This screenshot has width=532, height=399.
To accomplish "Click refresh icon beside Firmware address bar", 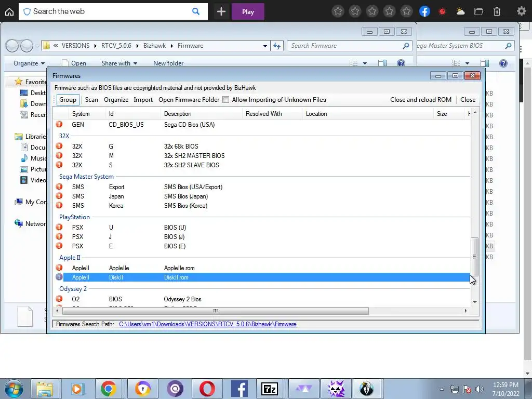I will pos(277,46).
